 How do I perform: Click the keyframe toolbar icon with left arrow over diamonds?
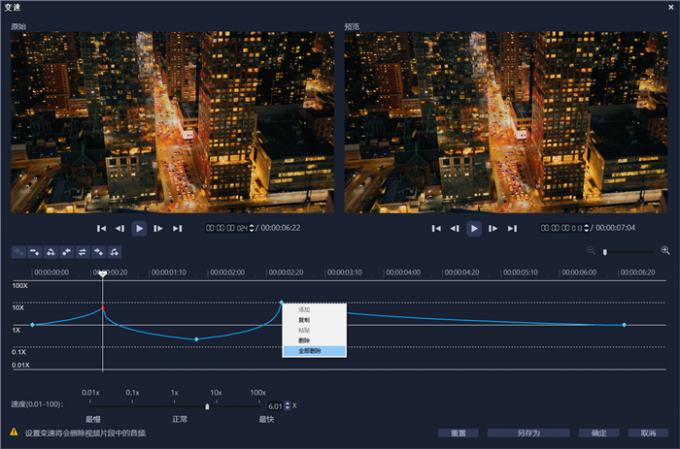click(x=66, y=252)
